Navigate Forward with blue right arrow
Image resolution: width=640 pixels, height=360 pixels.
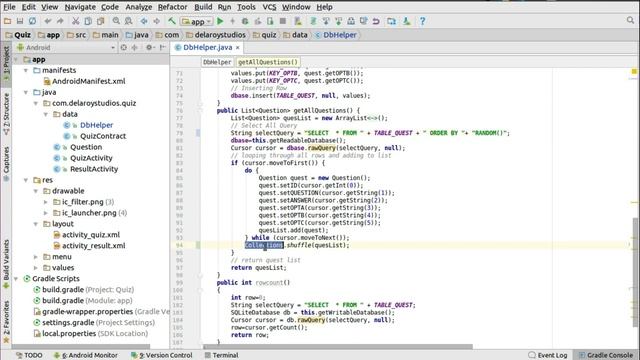tap(156, 21)
